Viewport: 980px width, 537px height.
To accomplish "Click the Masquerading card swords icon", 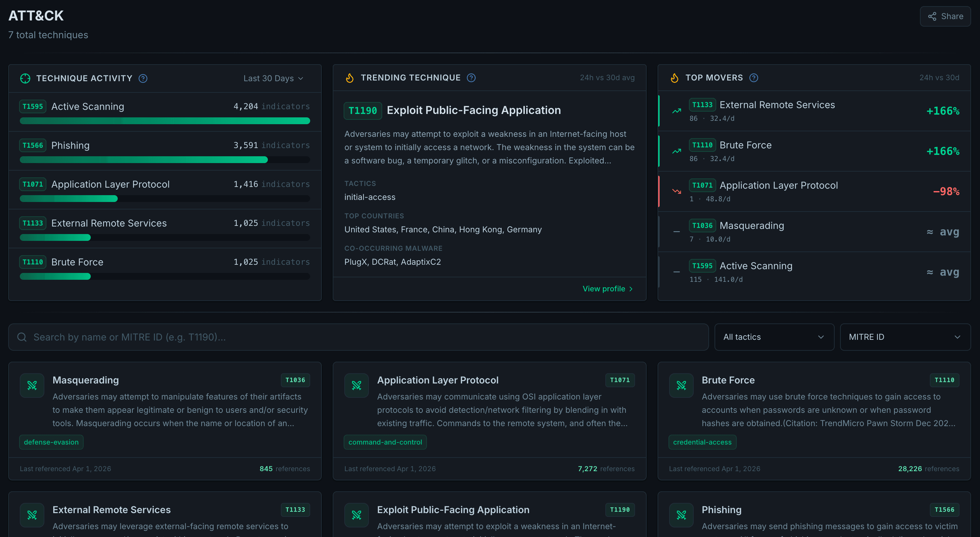I will (32, 386).
